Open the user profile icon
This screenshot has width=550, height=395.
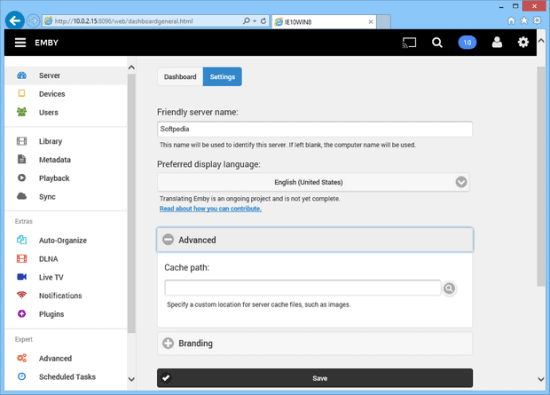[497, 42]
